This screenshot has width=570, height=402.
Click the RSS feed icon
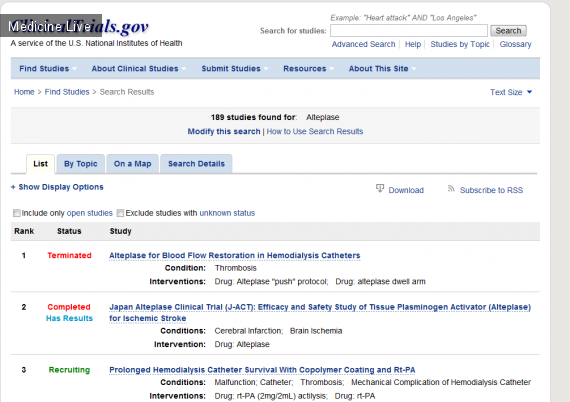tap(451, 188)
